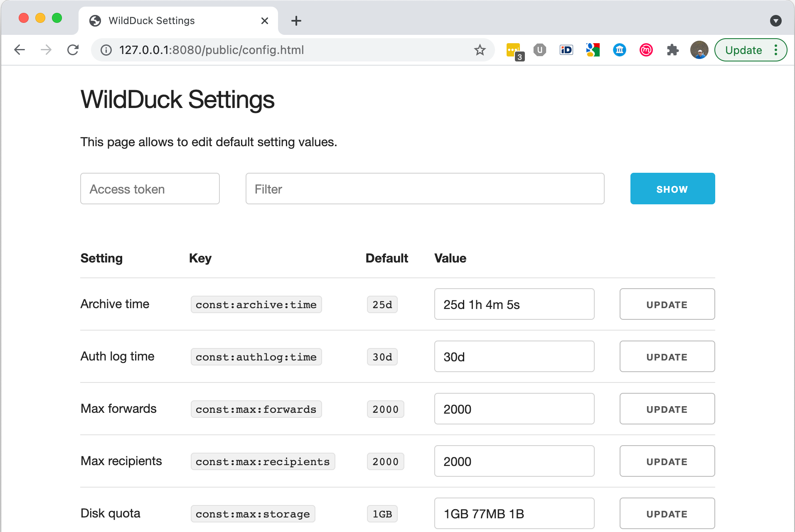795x532 pixels.
Task: Open the blue bank building extension
Action: tap(620, 50)
